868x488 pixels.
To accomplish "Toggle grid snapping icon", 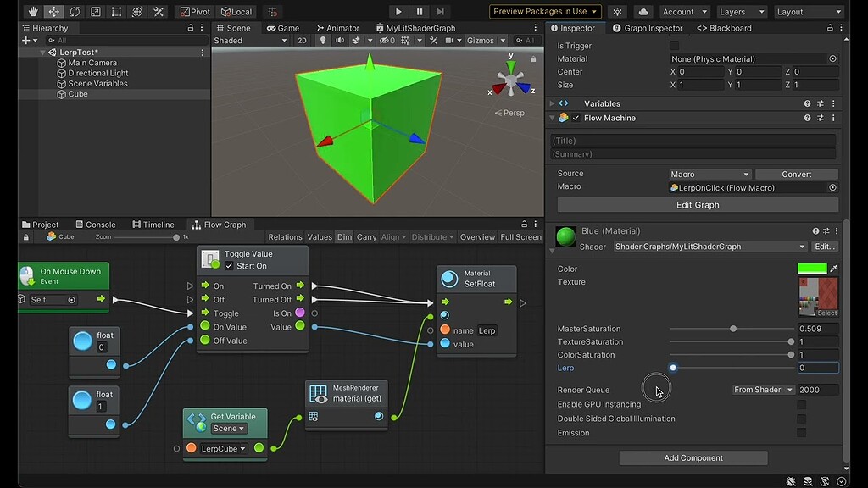I will click(272, 12).
